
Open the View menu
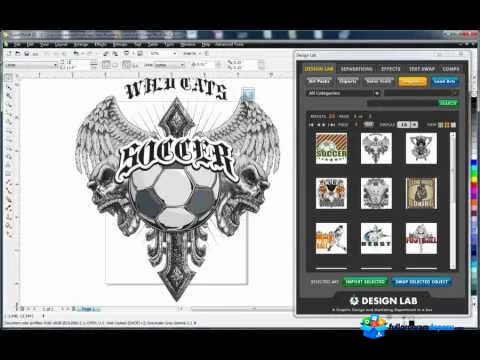coord(44,44)
